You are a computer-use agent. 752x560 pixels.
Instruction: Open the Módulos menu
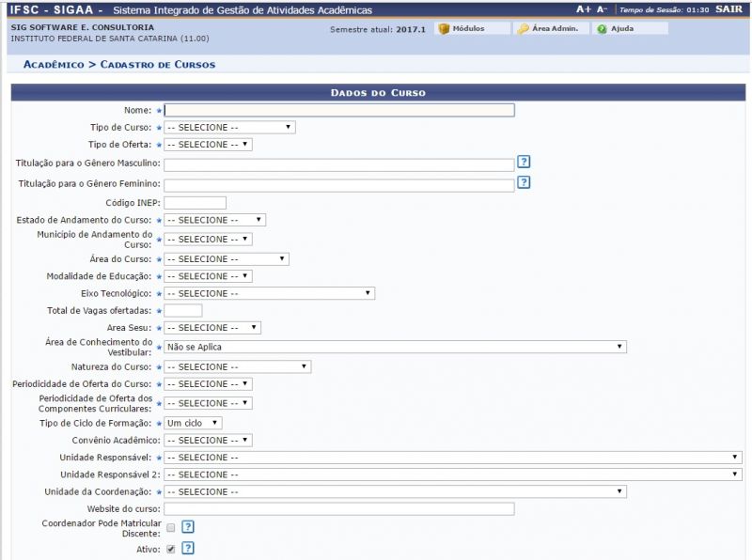(x=468, y=29)
